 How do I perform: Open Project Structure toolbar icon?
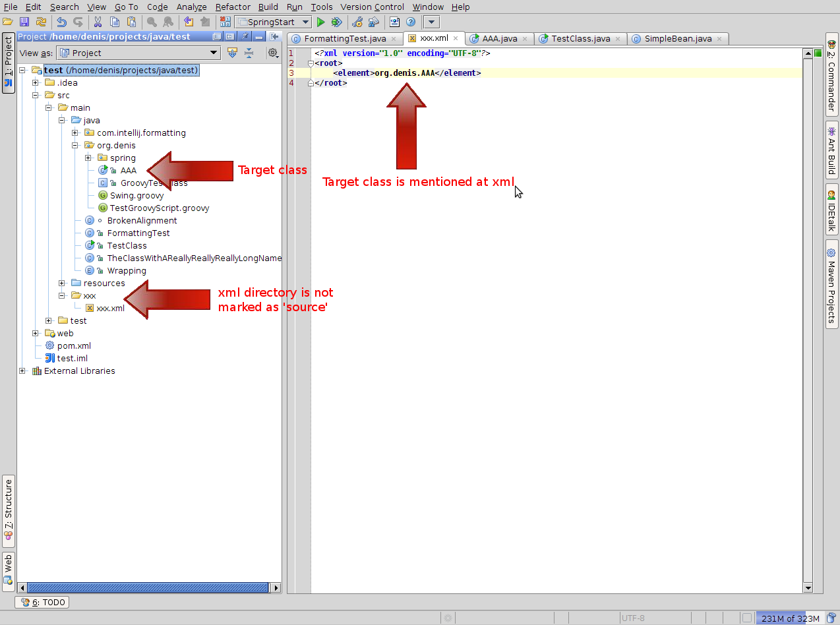[x=374, y=22]
